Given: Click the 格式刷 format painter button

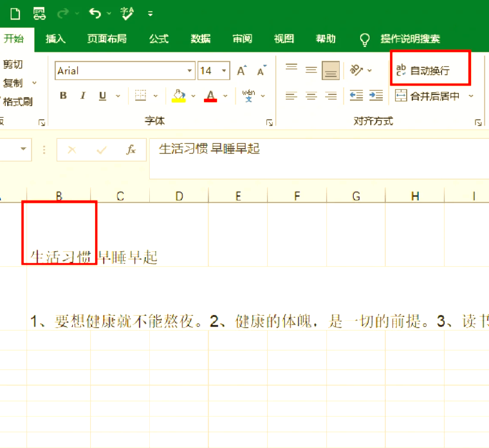Looking at the screenshot, I should [17, 102].
